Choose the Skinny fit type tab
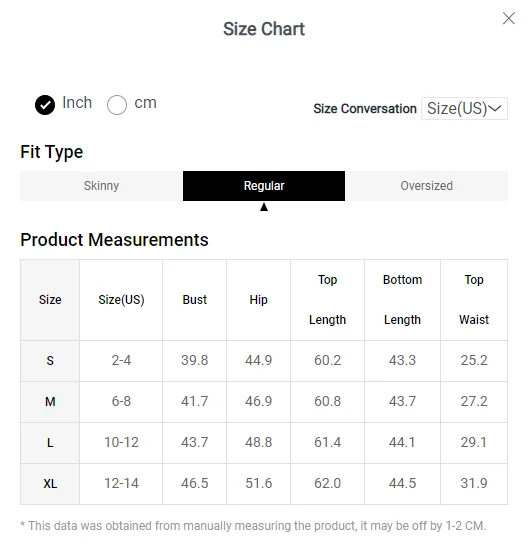Screen dimensions: 528x551 102,186
